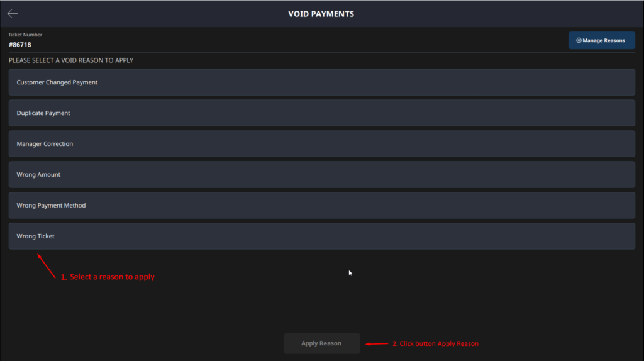Open the Manage Reasons button label
The height and width of the screenshot is (361, 644).
click(x=603, y=40)
